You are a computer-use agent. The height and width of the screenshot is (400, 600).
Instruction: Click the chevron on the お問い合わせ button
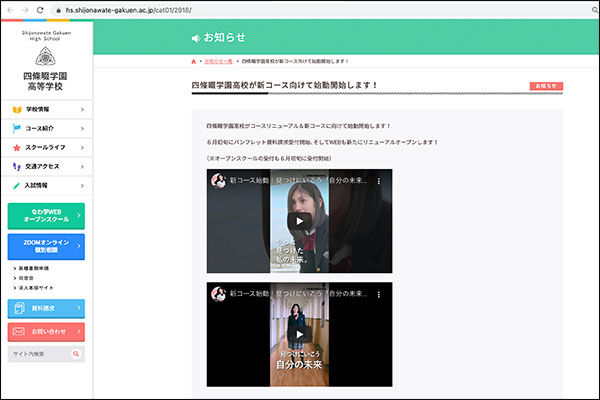79,331
